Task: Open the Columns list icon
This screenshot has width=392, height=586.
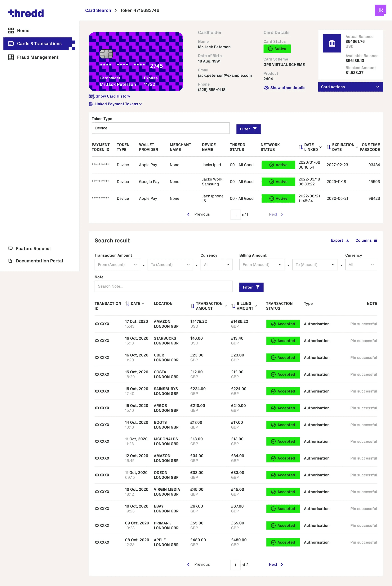Action: [x=376, y=240]
